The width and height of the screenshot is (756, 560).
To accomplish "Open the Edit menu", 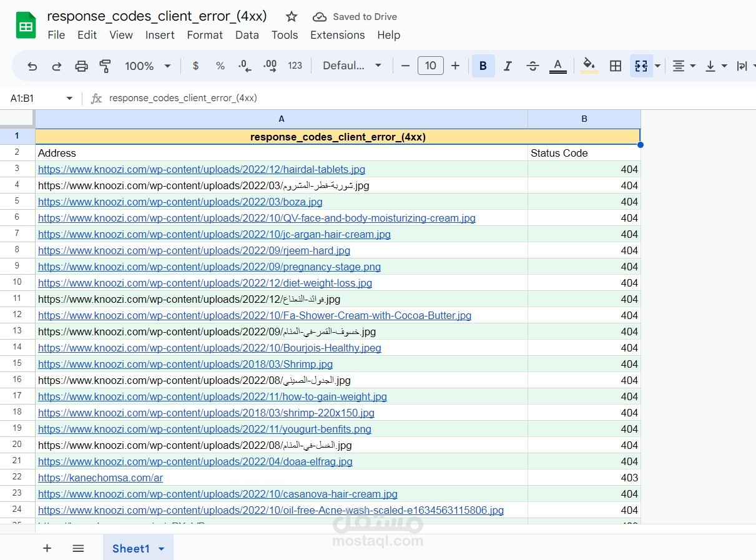I will point(87,35).
